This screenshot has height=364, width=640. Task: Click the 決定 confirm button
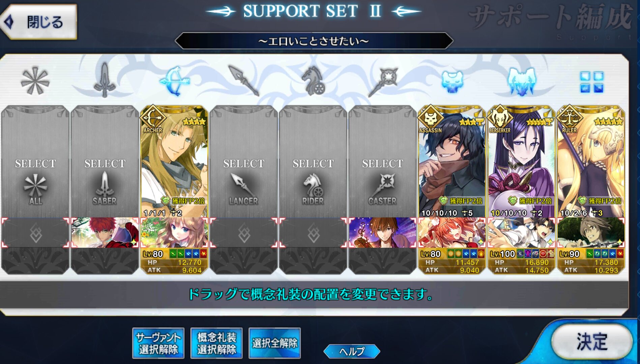click(592, 342)
